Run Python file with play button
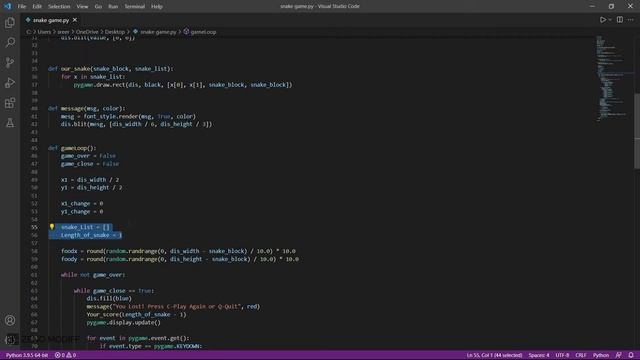The width and height of the screenshot is (640, 360). (x=602, y=20)
